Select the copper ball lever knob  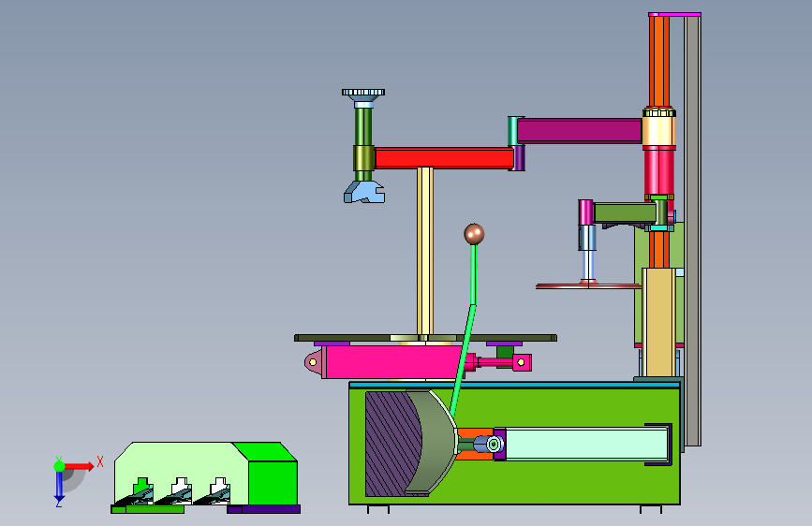474,234
